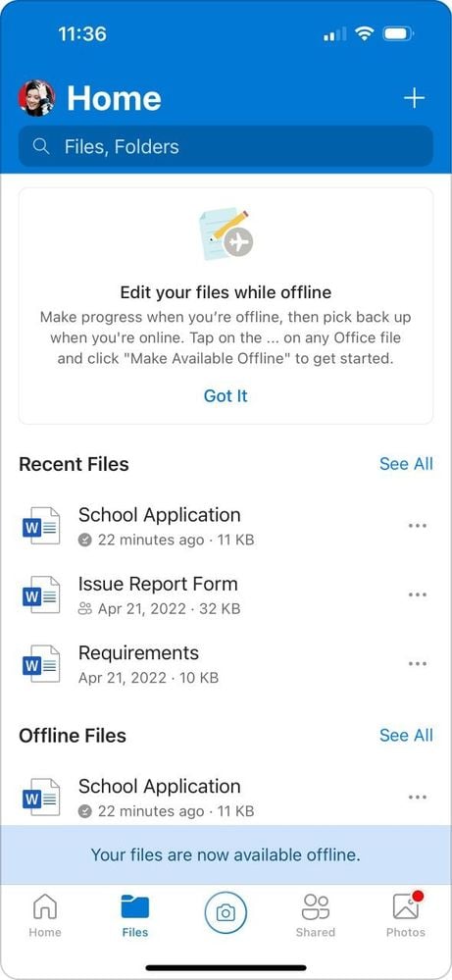Image resolution: width=452 pixels, height=980 pixels.
Task: Switch to the Home tab
Action: pos(45,915)
